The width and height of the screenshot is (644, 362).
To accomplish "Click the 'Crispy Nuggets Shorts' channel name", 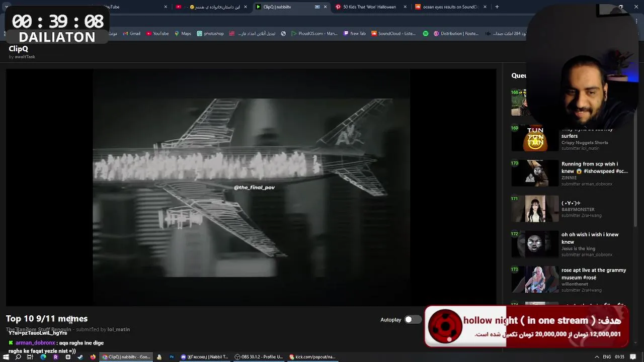I will click(585, 143).
